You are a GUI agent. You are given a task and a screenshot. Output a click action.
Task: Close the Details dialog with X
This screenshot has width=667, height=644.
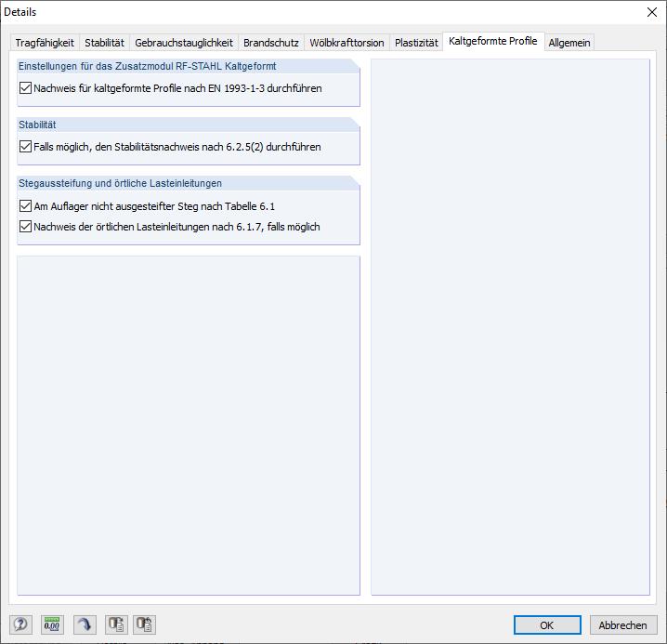[652, 12]
